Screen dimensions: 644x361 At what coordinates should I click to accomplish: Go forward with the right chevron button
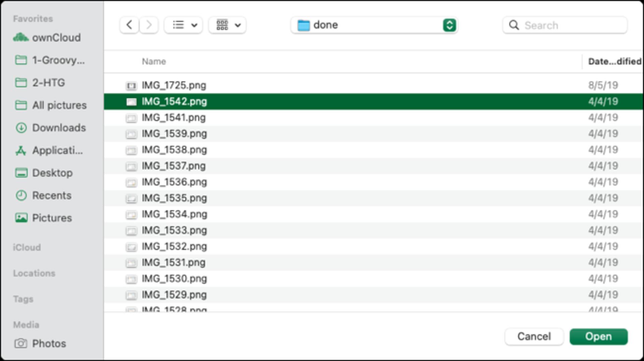point(149,25)
